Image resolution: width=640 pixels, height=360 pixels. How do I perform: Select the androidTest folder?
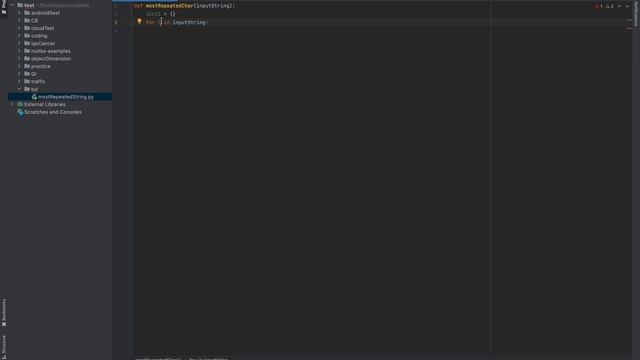point(45,13)
